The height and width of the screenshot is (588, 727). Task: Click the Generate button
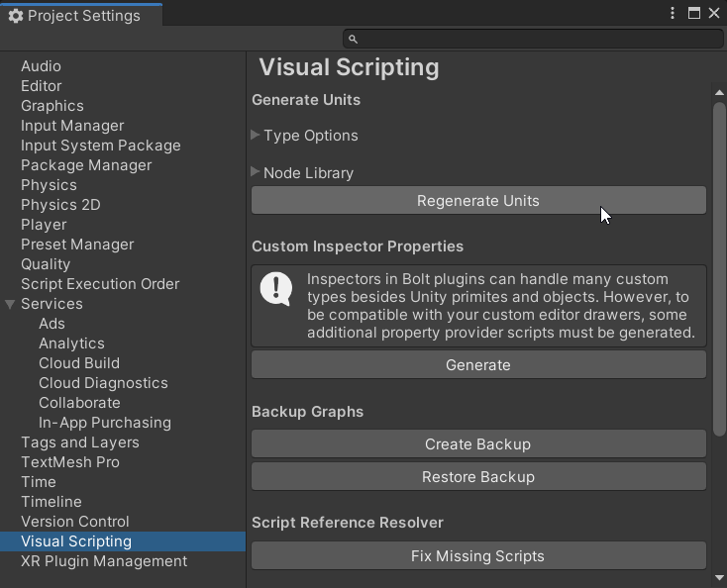coord(478,364)
